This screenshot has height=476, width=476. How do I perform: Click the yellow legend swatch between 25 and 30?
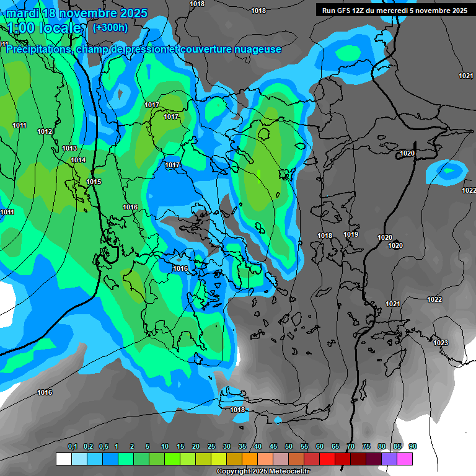coord(219,459)
